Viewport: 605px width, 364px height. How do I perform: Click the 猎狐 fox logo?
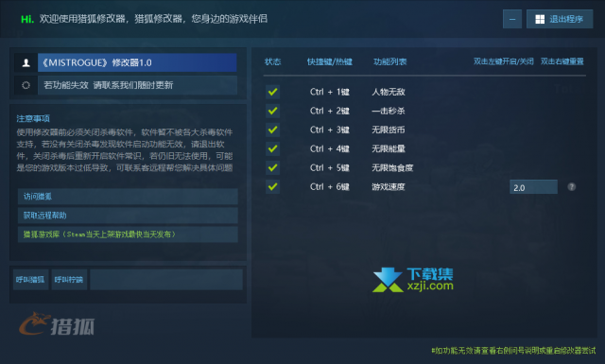(x=57, y=323)
